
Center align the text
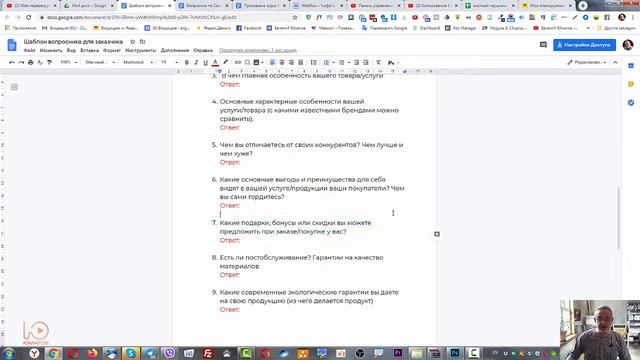point(282,62)
